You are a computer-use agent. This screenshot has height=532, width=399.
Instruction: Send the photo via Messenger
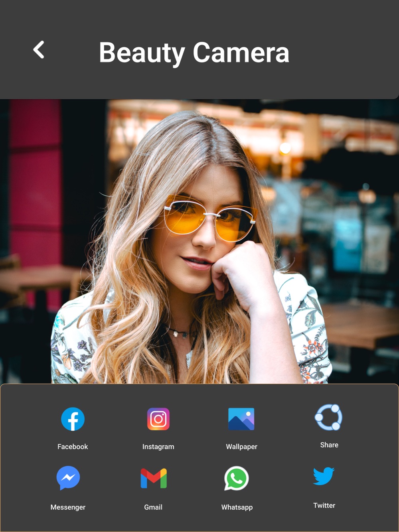click(68, 478)
